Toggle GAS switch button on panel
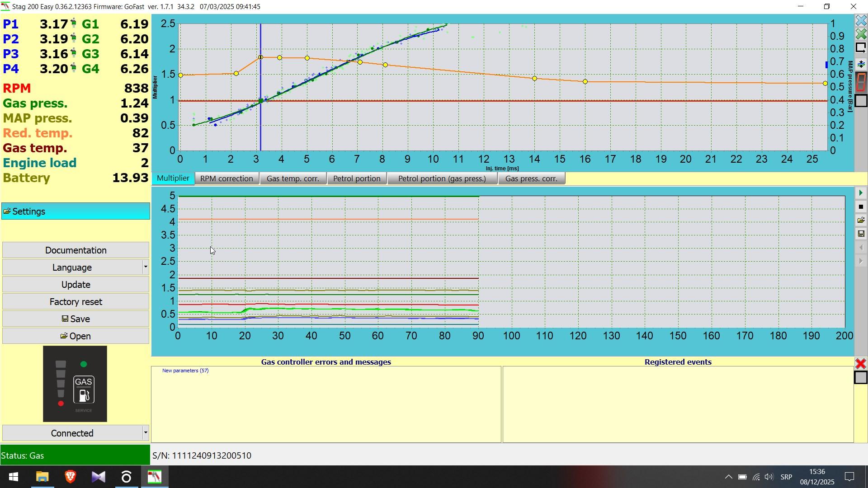The image size is (868, 488). click(x=84, y=389)
